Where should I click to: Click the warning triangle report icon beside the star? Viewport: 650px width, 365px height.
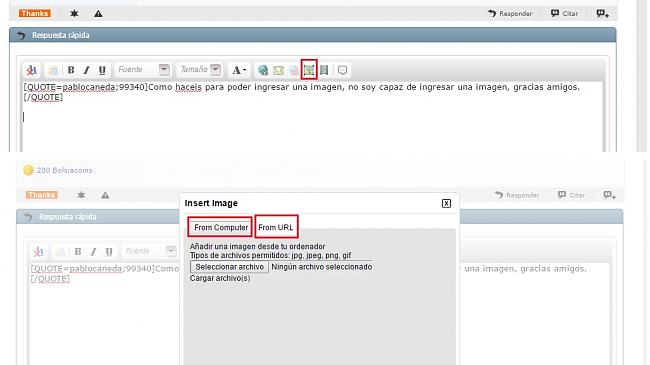(x=98, y=14)
